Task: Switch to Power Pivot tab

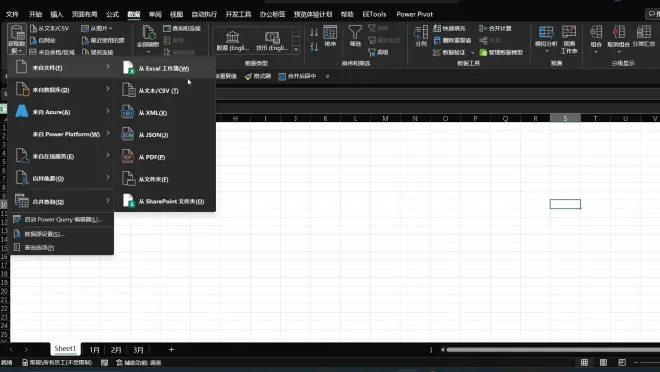Action: (415, 14)
